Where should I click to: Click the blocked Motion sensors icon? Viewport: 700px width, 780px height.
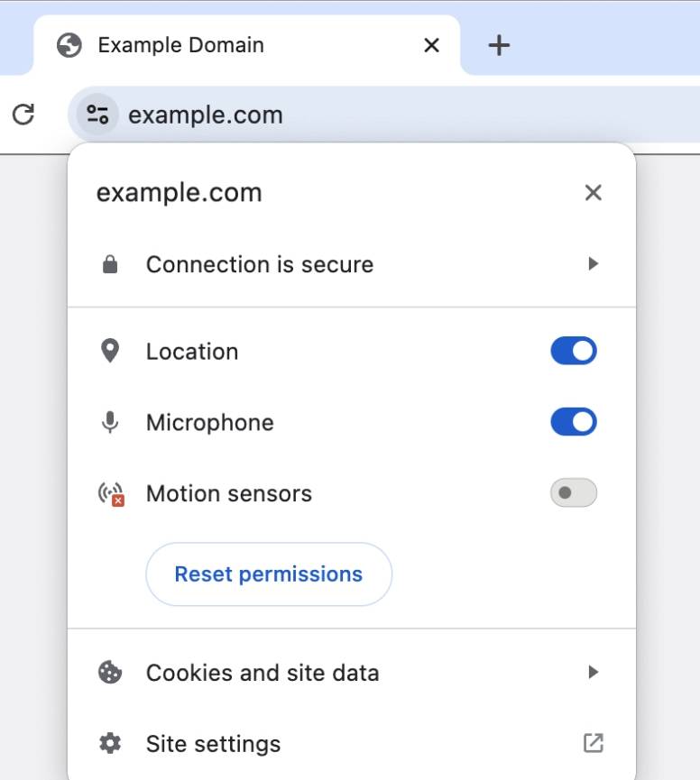point(111,494)
